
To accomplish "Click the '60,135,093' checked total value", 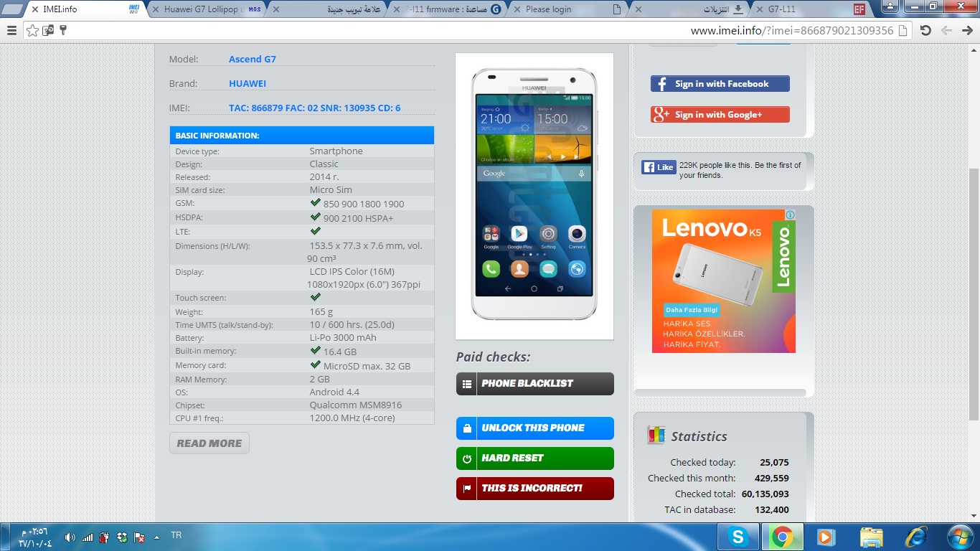I will pos(765,494).
